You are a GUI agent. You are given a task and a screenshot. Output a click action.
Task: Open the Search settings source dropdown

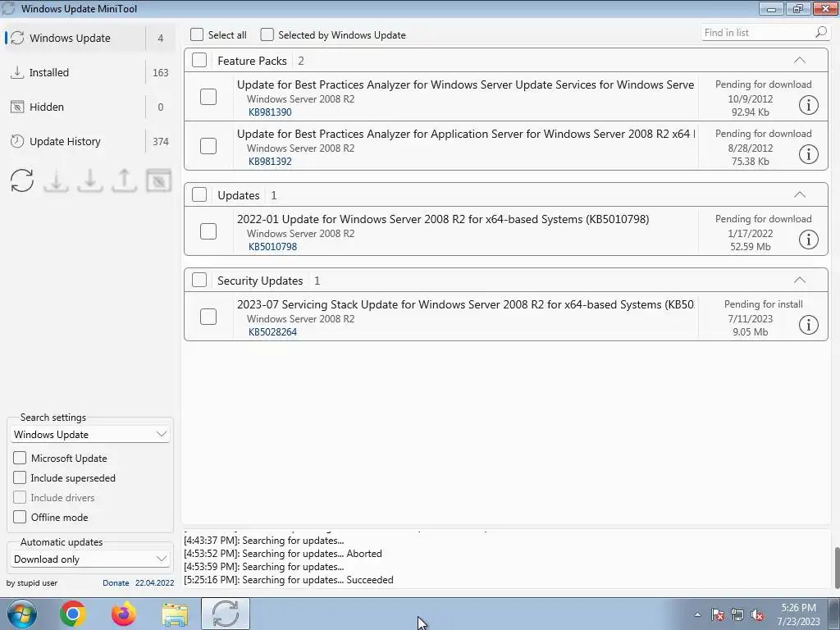(90, 435)
